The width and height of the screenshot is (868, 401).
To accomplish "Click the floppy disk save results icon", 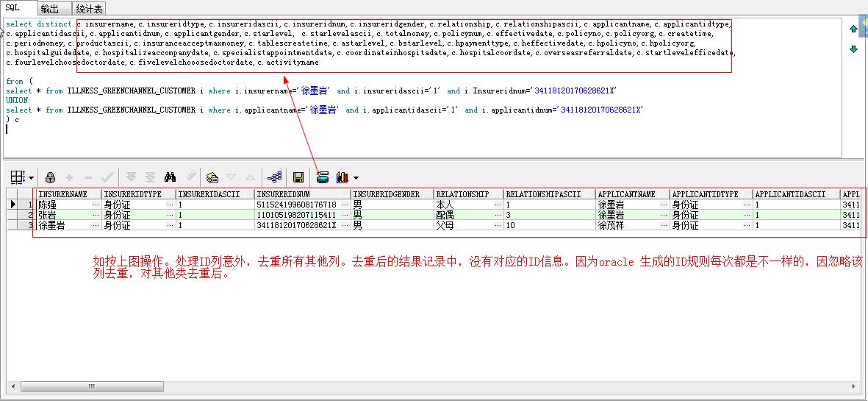I will point(298,177).
